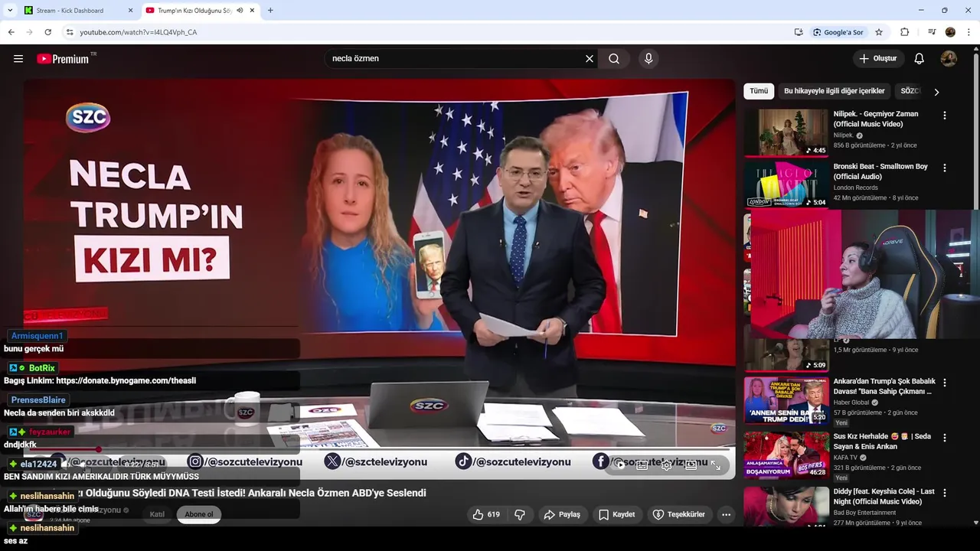Toggle subtitles in video player
Image resolution: width=980 pixels, height=551 pixels.
pos(642,465)
